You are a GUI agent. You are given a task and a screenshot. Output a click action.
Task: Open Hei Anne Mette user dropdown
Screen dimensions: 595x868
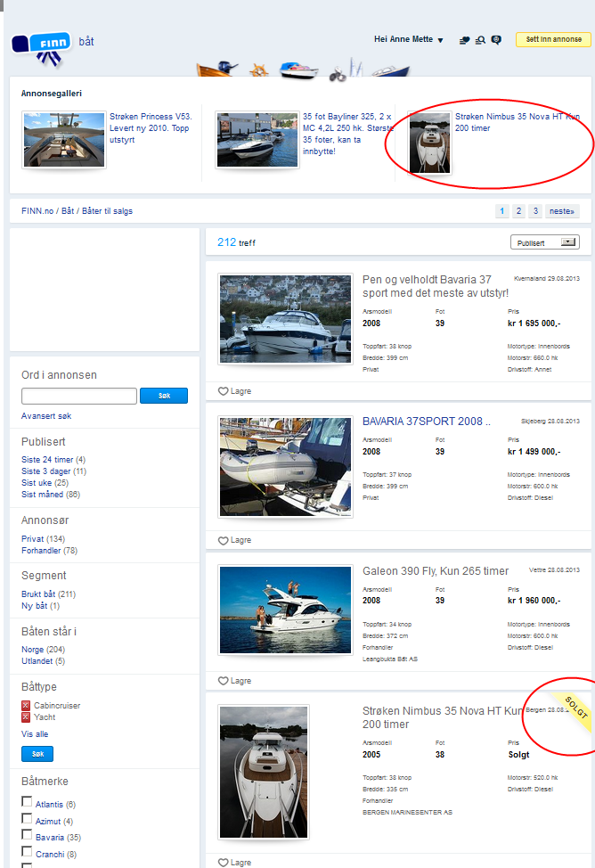(x=409, y=39)
